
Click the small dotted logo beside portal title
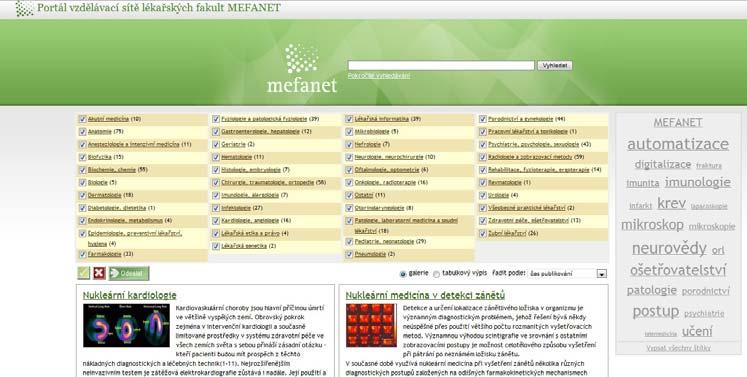pos(24,8)
